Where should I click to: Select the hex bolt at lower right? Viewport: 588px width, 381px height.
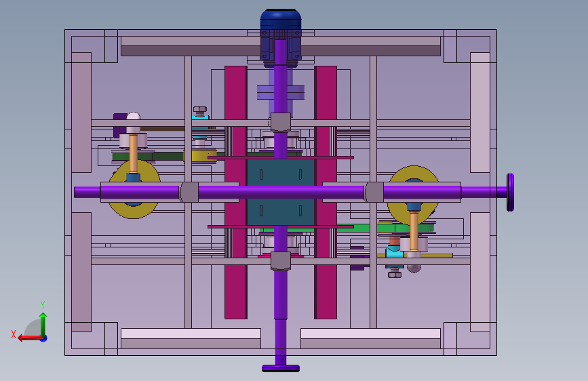tap(395, 274)
